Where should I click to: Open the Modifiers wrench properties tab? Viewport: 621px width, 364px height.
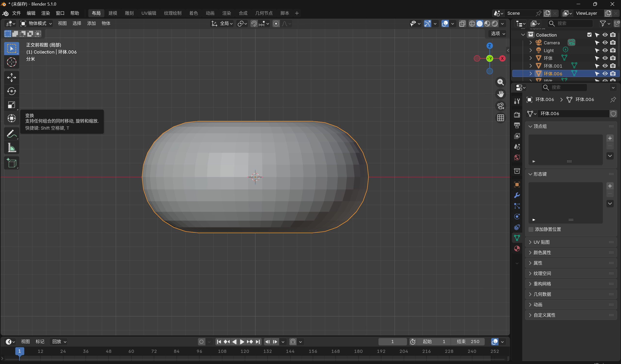click(517, 195)
